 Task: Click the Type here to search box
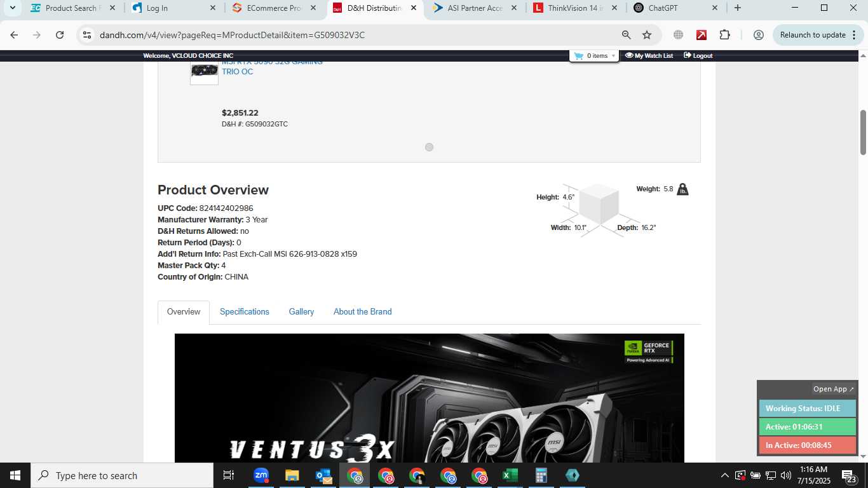122,475
